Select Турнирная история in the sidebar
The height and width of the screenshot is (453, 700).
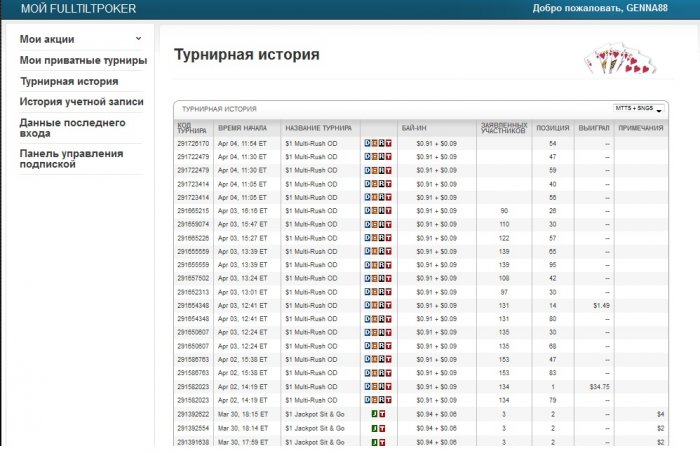point(69,81)
